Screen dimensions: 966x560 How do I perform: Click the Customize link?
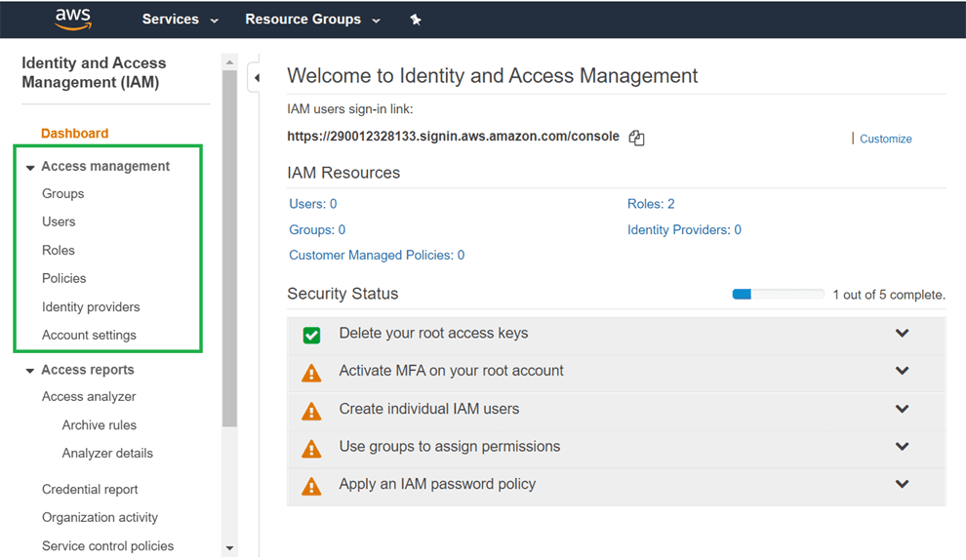point(885,140)
